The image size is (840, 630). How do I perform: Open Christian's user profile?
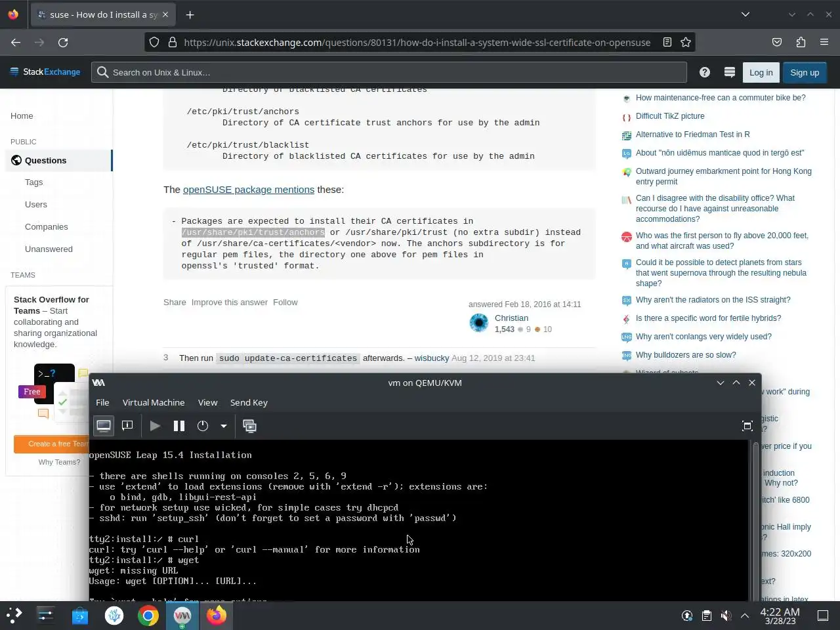click(x=511, y=318)
